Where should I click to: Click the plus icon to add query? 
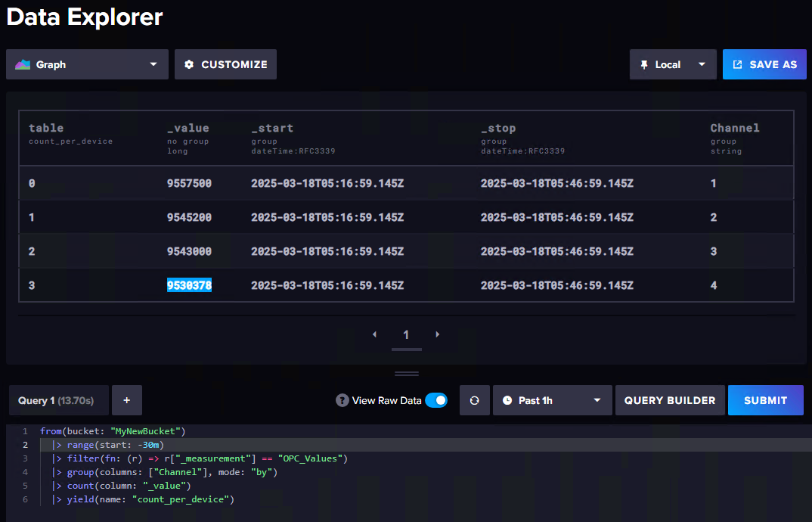[126, 400]
